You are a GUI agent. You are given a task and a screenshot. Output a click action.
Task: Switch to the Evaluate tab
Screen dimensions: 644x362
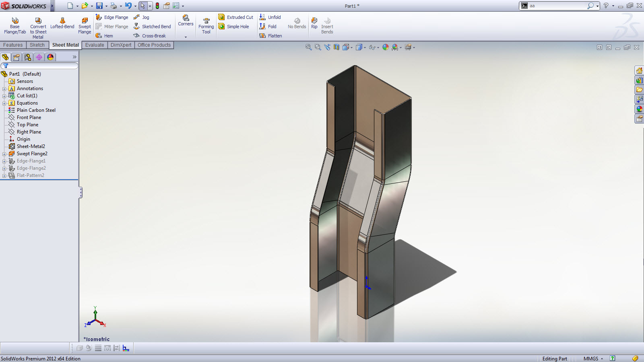pos(95,45)
